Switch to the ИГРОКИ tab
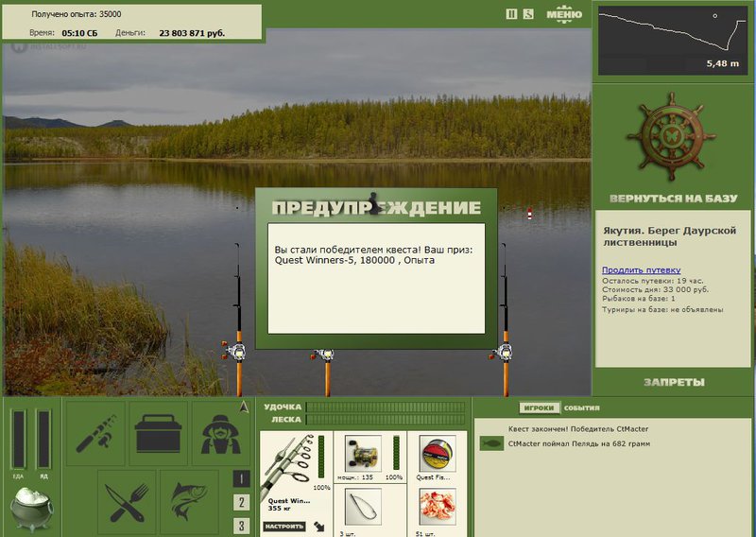 click(x=539, y=407)
